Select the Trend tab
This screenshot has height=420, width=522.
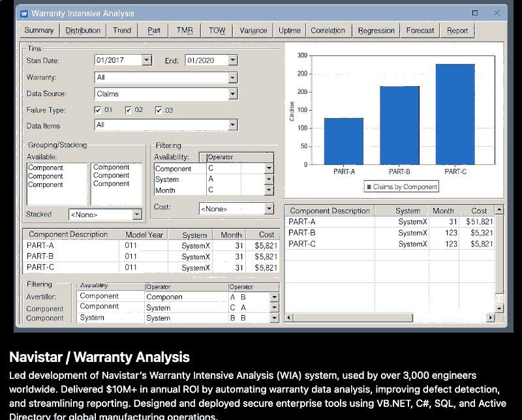123,30
